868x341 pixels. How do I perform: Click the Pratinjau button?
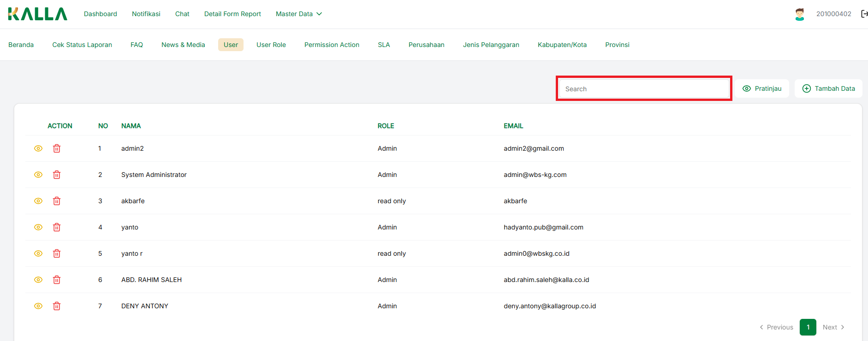pos(762,88)
